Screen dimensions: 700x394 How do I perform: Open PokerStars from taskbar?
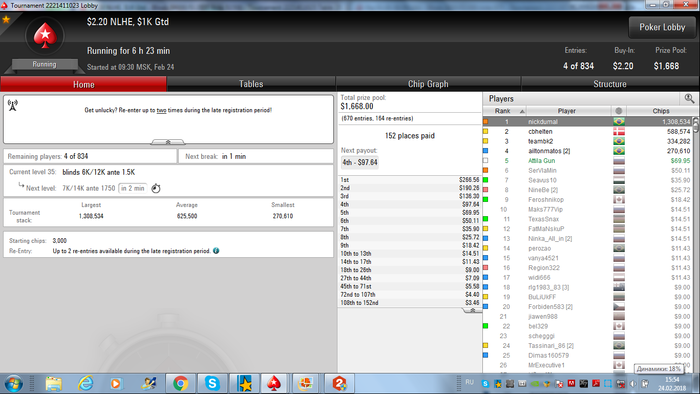click(274, 384)
